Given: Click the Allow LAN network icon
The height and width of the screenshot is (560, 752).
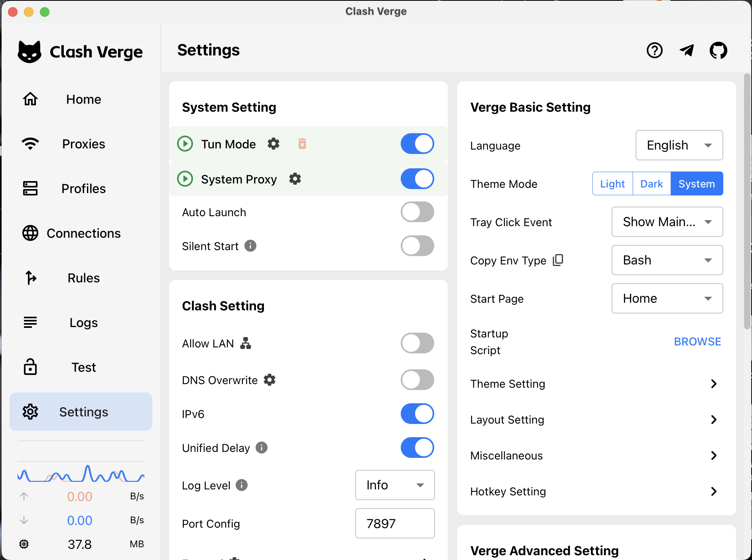Looking at the screenshot, I should [246, 343].
